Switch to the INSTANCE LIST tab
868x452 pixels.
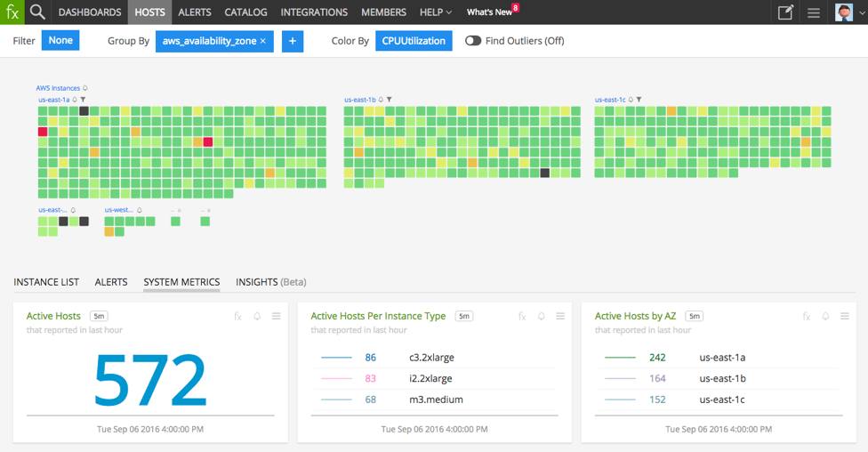tap(46, 282)
